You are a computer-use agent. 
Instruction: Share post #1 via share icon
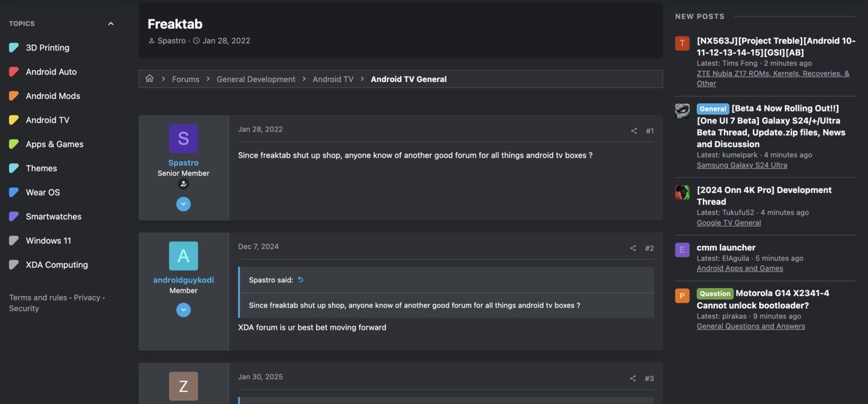click(634, 131)
